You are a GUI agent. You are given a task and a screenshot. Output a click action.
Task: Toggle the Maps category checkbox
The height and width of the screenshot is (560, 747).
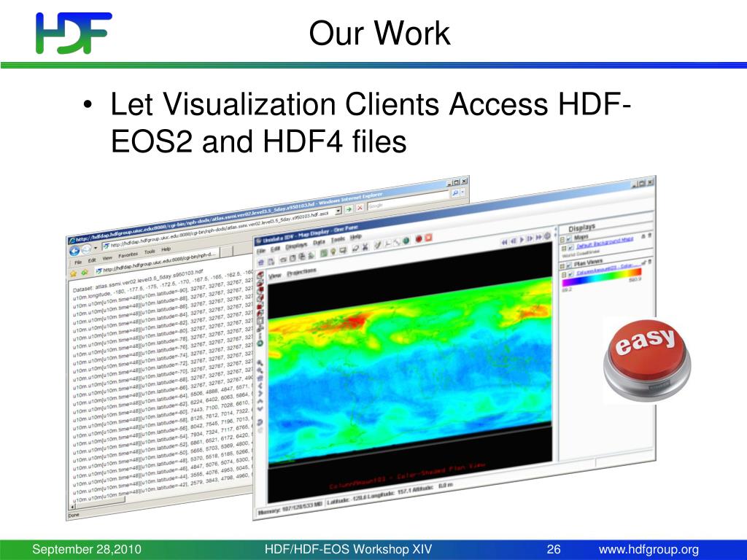pos(570,237)
